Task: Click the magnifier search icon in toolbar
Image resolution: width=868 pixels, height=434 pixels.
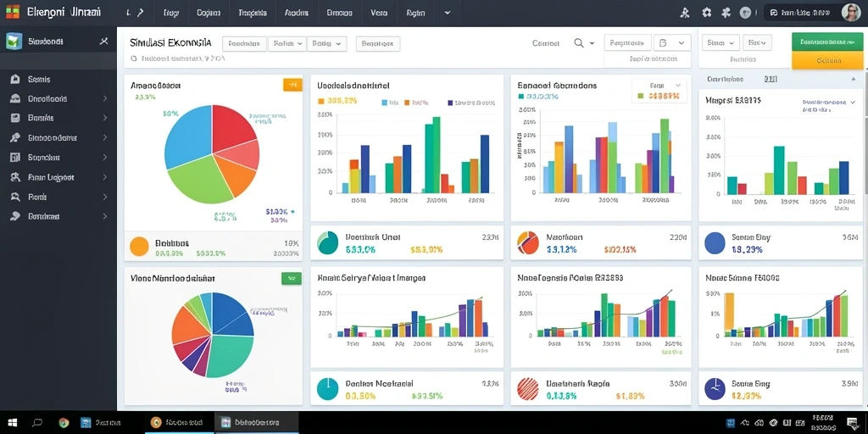Action: [x=579, y=43]
